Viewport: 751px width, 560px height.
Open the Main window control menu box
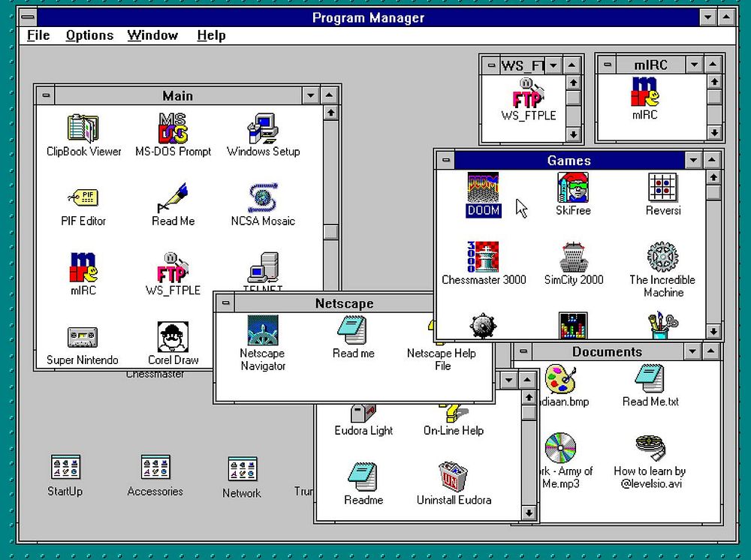(46, 95)
